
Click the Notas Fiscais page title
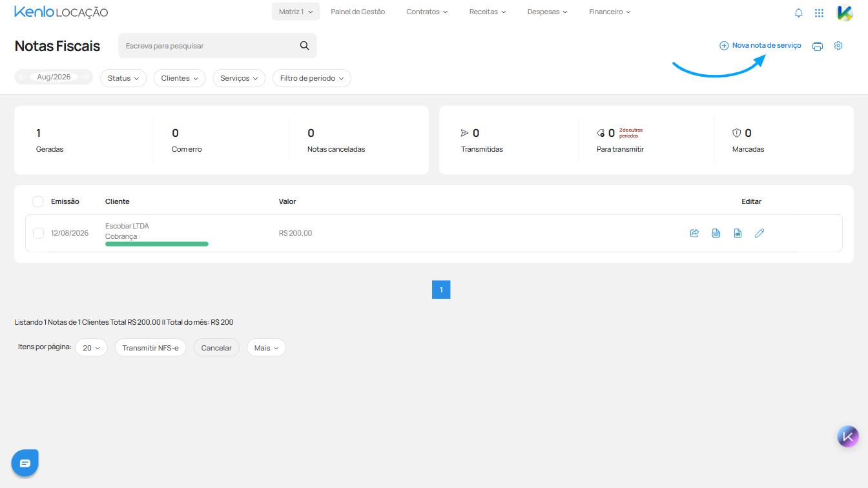57,46
